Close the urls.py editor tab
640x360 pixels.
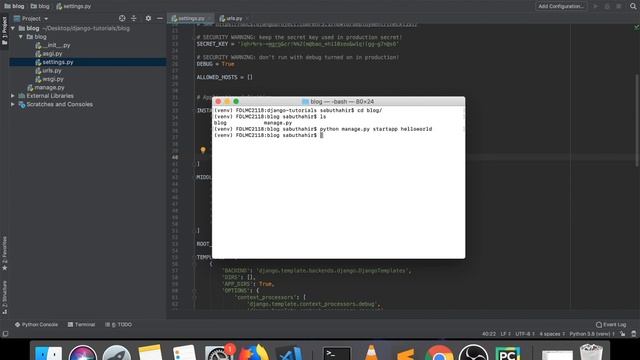click(247, 18)
